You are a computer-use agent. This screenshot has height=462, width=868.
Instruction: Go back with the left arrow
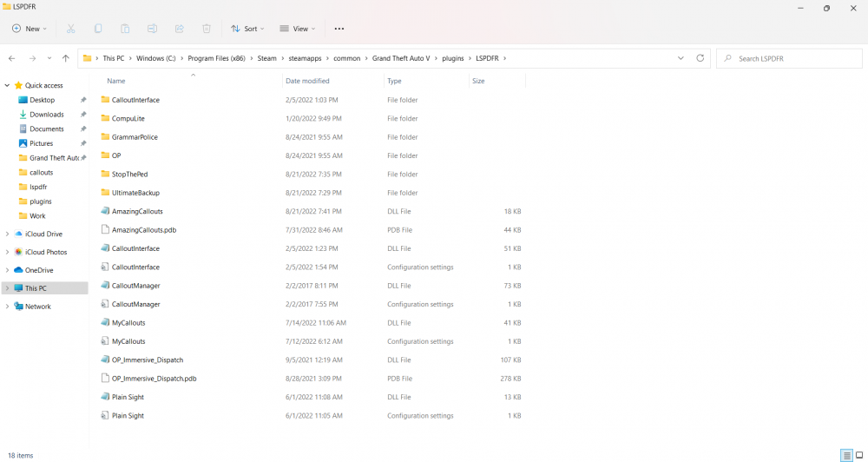[x=12, y=58]
